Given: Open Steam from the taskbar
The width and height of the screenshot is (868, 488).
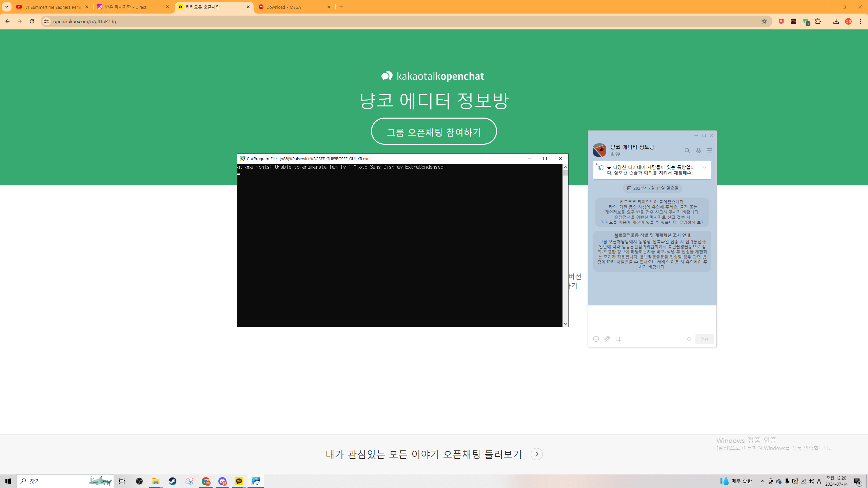Looking at the screenshot, I should 173,481.
